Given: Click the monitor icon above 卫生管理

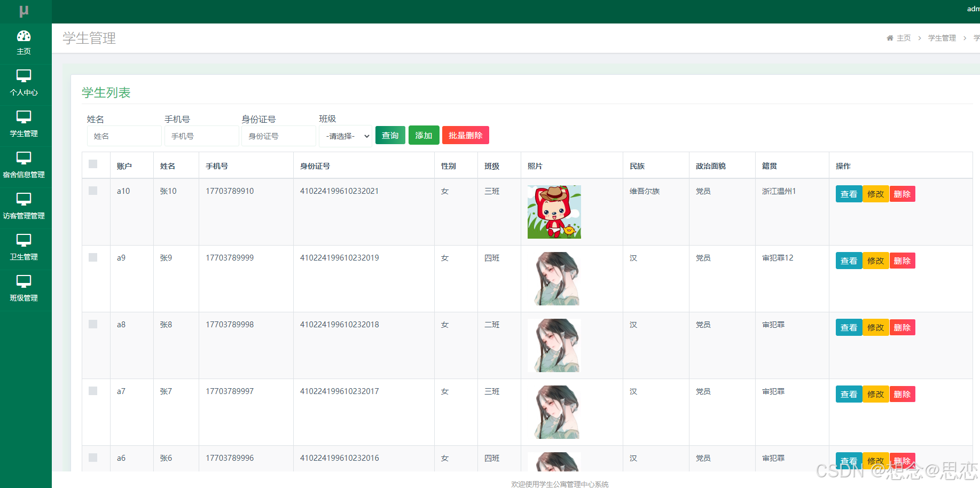Looking at the screenshot, I should click(24, 240).
